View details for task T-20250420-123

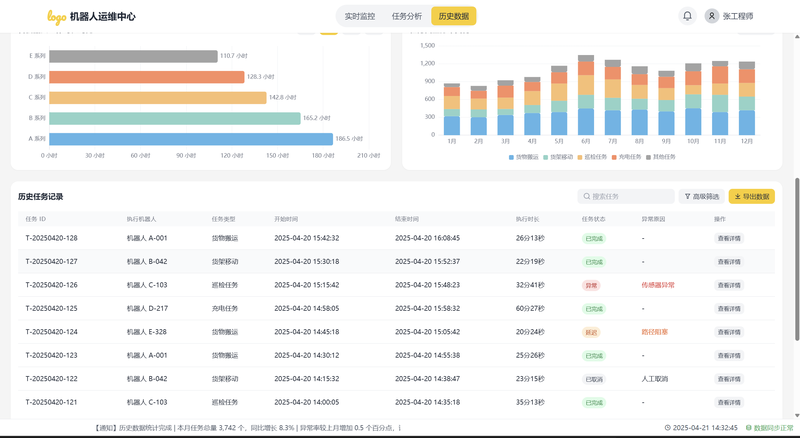tap(729, 356)
